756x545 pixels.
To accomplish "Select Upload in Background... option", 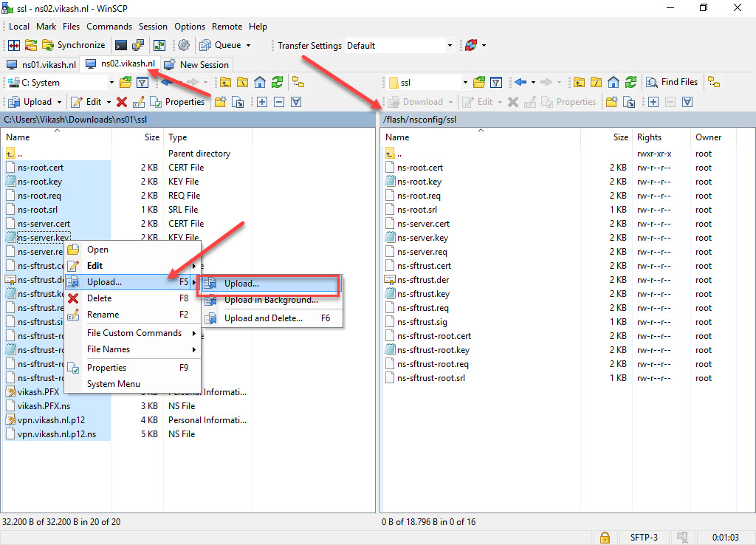I will (270, 300).
